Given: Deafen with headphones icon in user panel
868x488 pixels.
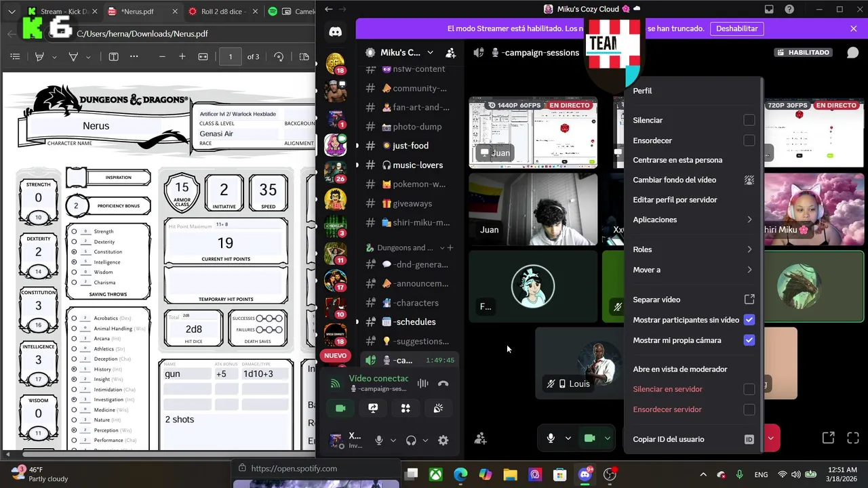Looking at the screenshot, I should pos(411,441).
